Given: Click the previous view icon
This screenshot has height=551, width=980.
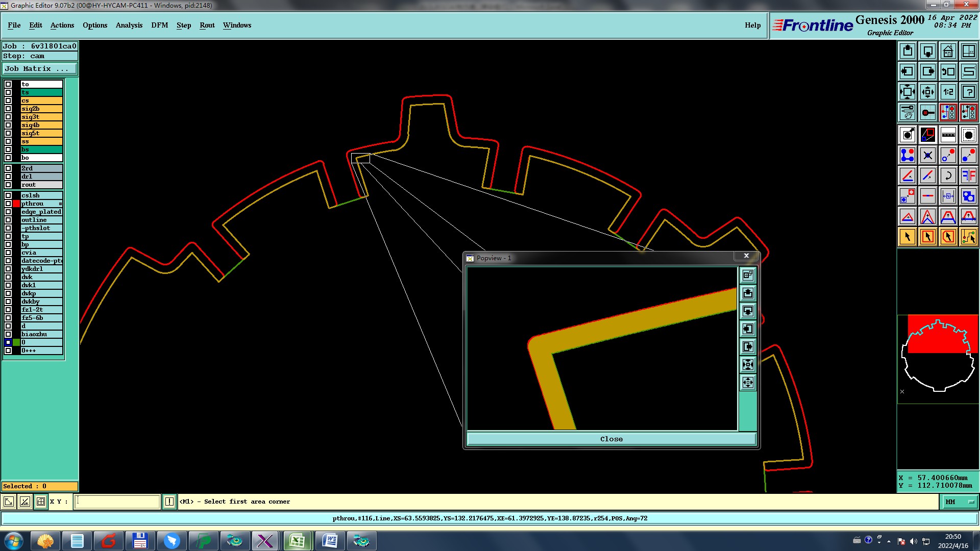Looking at the screenshot, I should [948, 71].
